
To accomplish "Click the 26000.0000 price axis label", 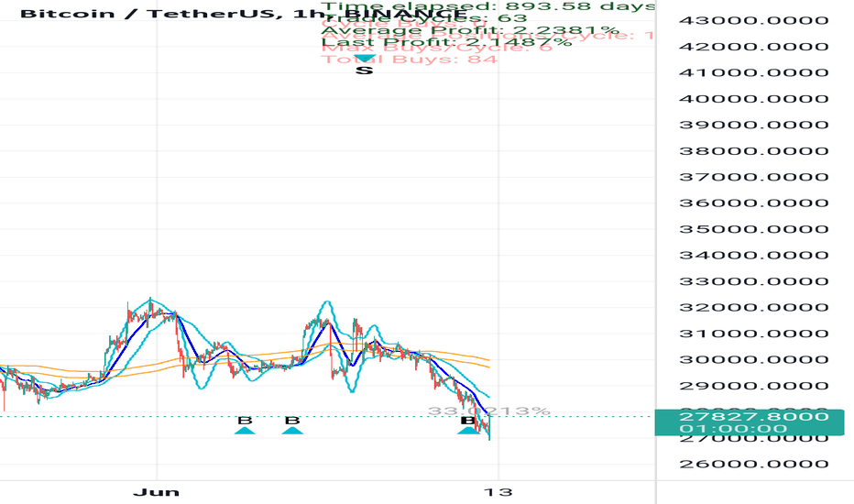I will click(754, 465).
